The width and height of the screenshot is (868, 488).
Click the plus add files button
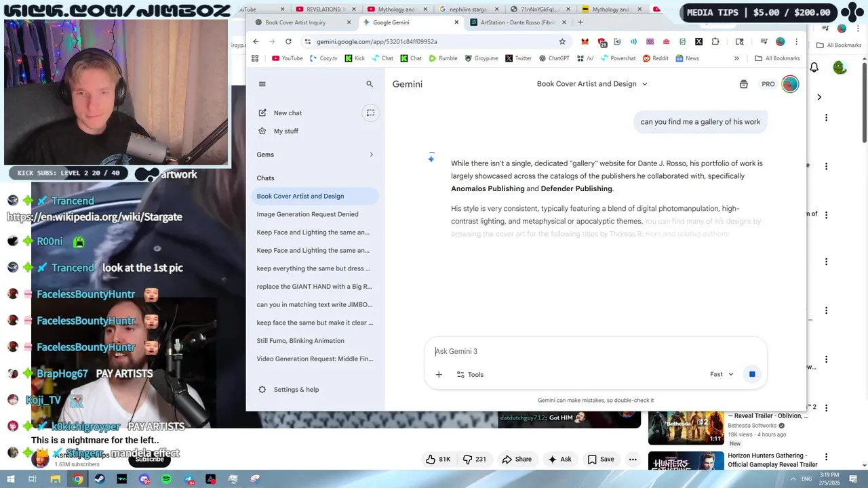coord(439,374)
